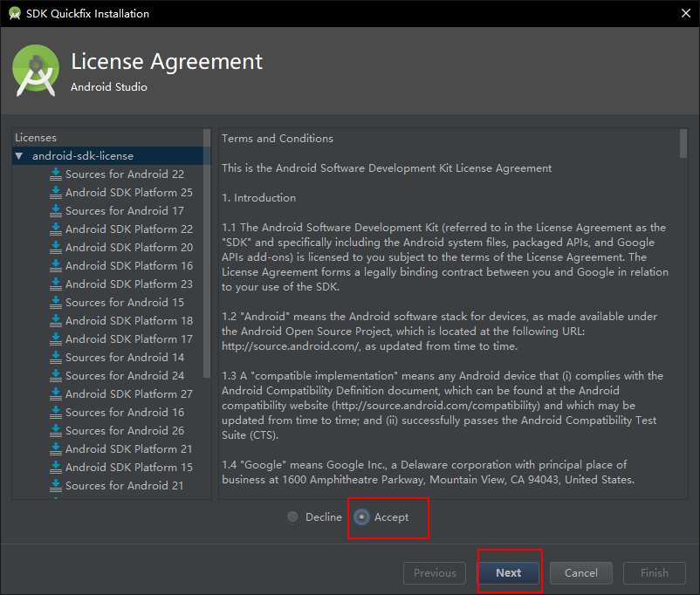Select 'Android SDK Platform 17' text row
700x595 pixels.
point(129,339)
